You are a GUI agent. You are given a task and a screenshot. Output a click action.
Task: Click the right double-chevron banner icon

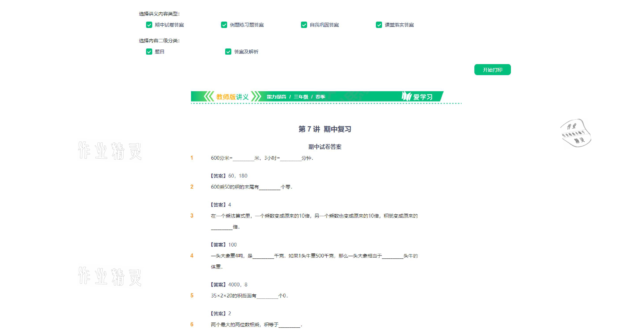coord(256,96)
